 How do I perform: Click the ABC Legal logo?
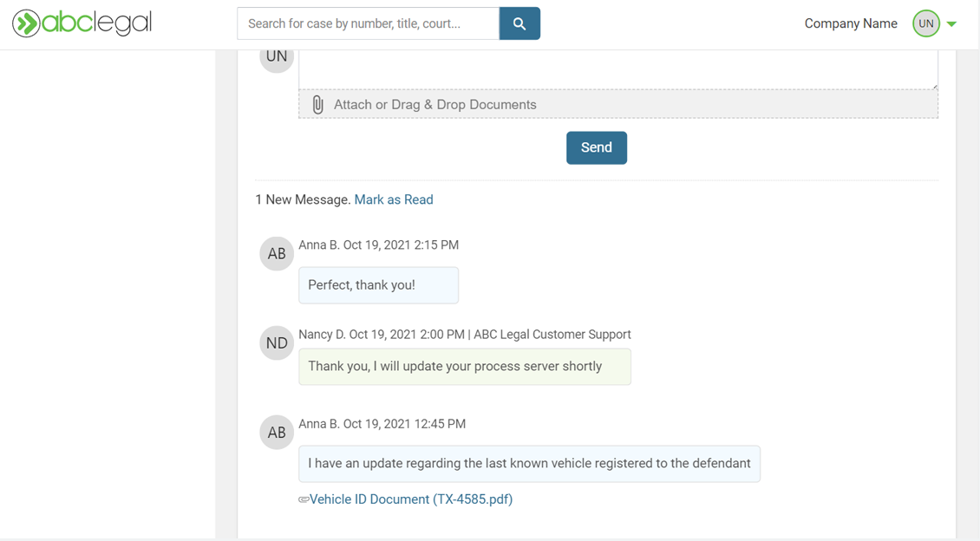(81, 23)
